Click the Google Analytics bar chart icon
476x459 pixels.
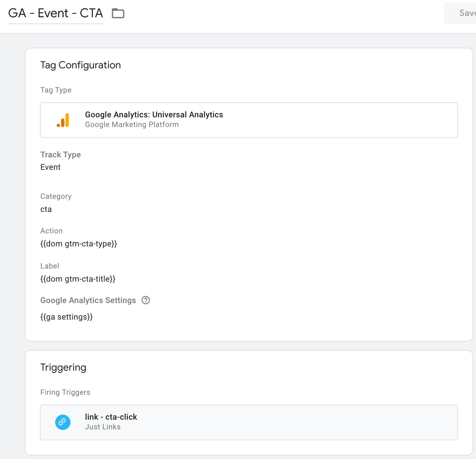coord(63,120)
